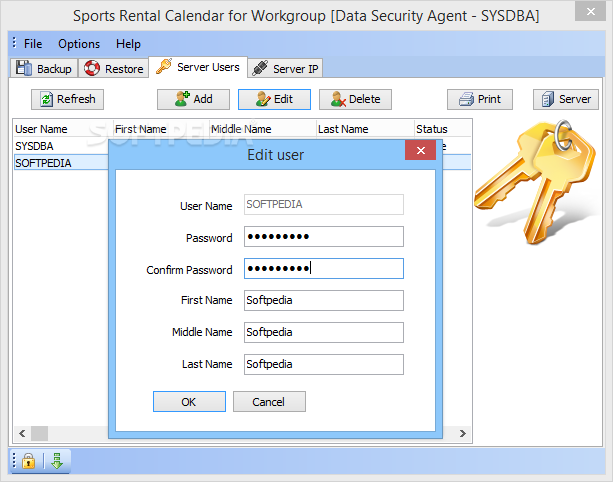The height and width of the screenshot is (482, 613).
Task: Sort by Status column header
Action: [x=443, y=129]
